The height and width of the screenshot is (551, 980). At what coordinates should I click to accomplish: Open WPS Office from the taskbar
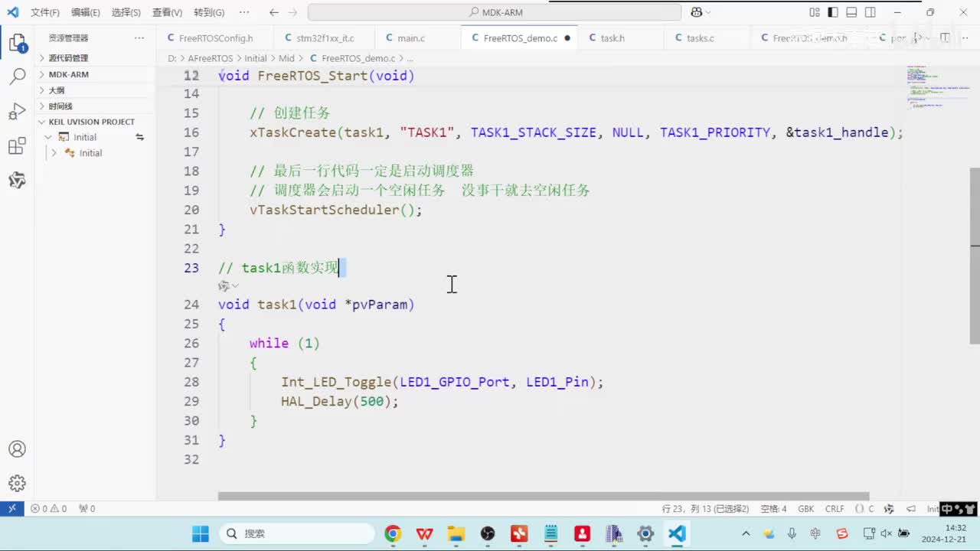424,533
